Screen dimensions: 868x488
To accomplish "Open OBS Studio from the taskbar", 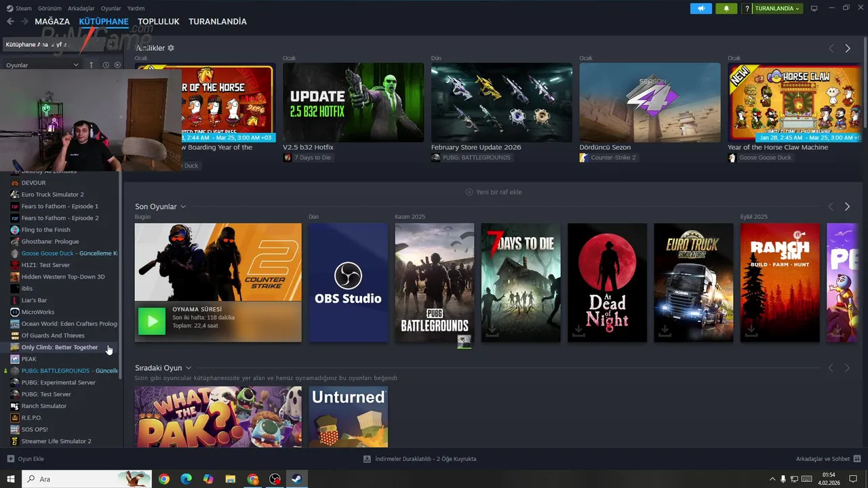I will point(275,479).
